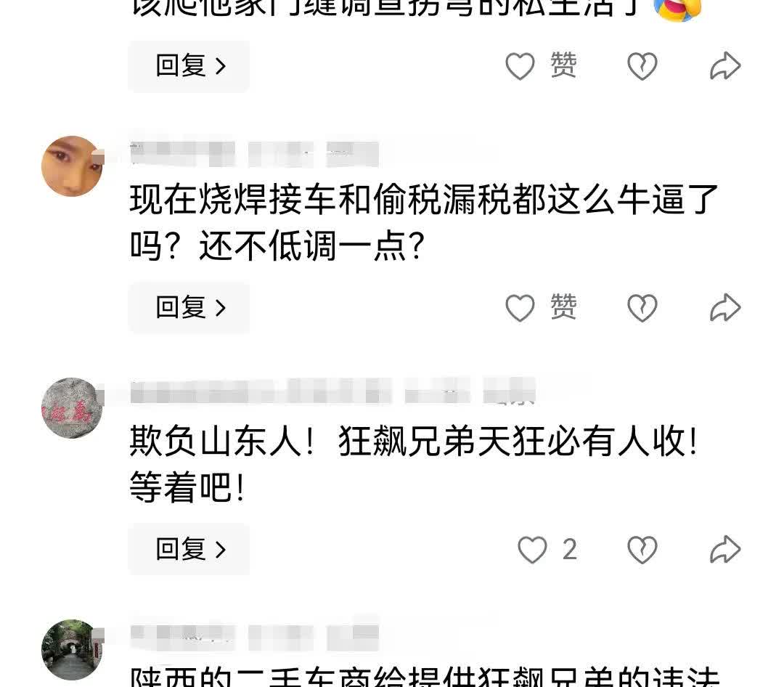Open reply for the topmost comment

[x=189, y=66]
